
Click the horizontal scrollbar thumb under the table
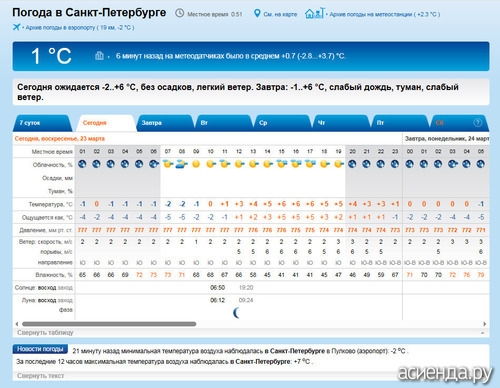pos(109,324)
